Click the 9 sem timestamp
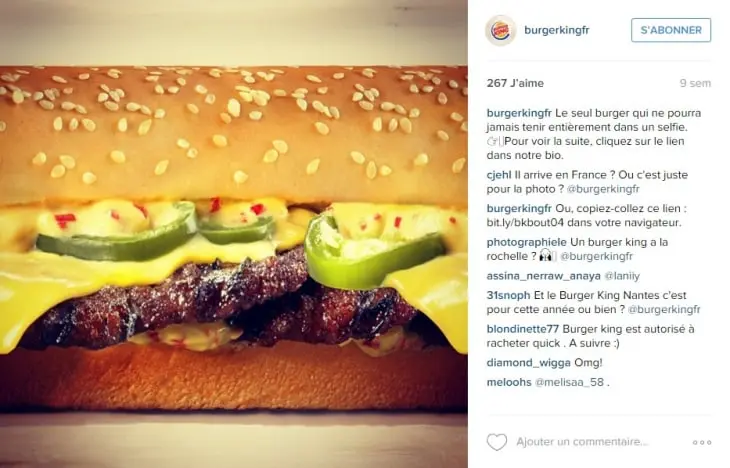 pos(695,83)
